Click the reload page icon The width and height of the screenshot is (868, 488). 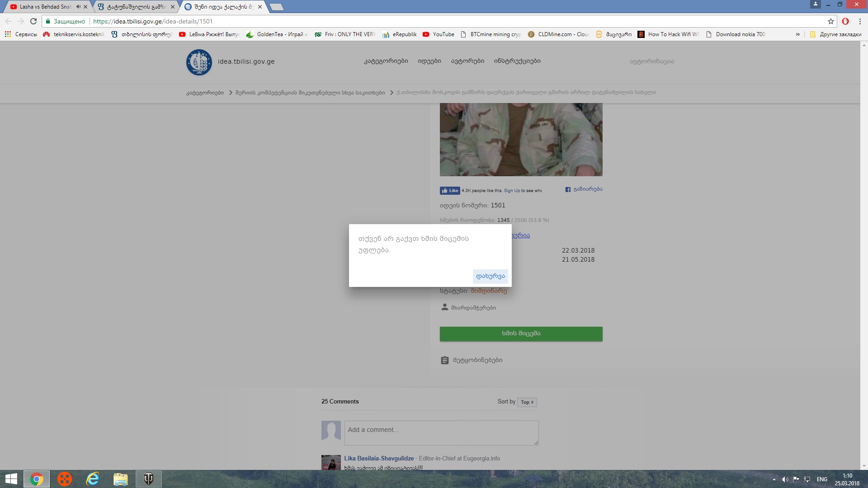click(x=33, y=21)
